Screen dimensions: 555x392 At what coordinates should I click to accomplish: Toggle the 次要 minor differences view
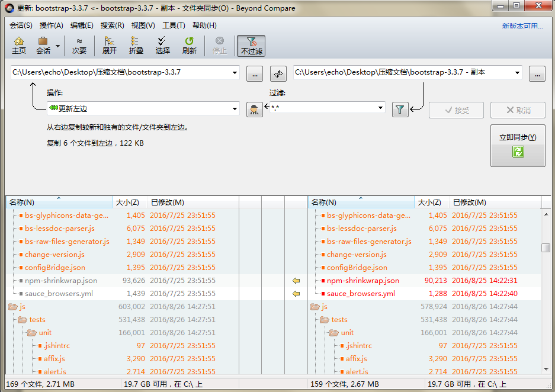click(x=79, y=45)
